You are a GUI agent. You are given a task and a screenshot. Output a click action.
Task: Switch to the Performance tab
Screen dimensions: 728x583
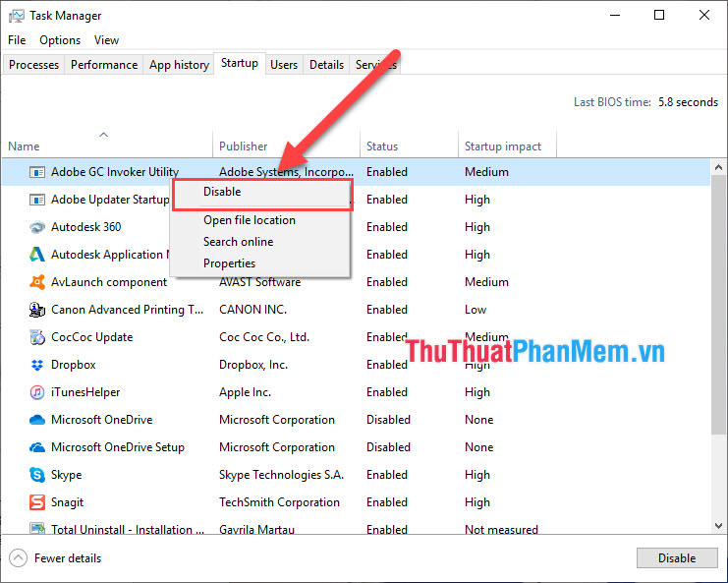104,65
